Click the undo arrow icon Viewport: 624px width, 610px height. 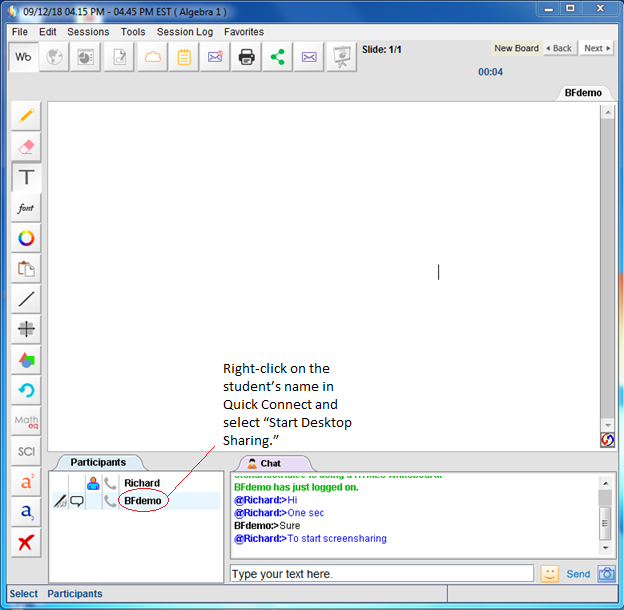coord(26,390)
